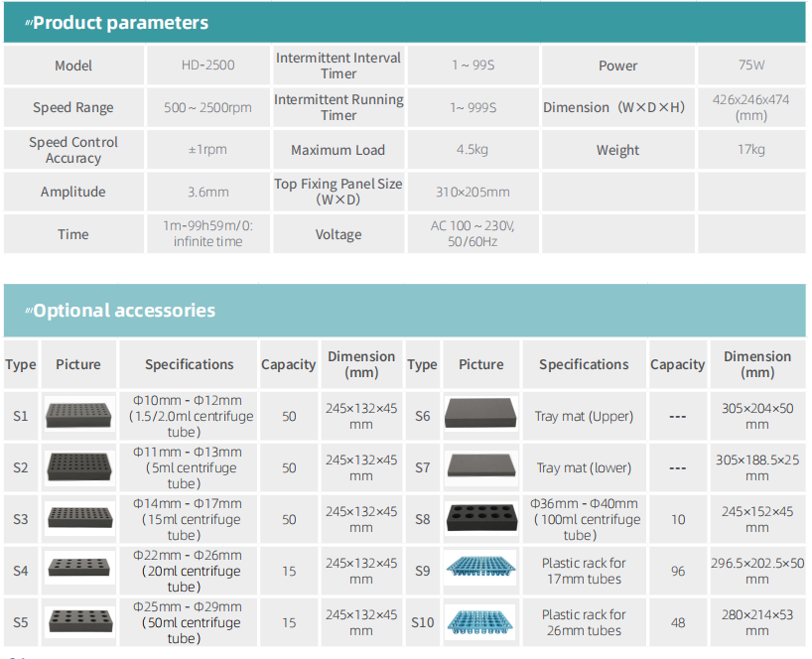
Task: Select the S6 upper tray mat image
Action: point(481,414)
